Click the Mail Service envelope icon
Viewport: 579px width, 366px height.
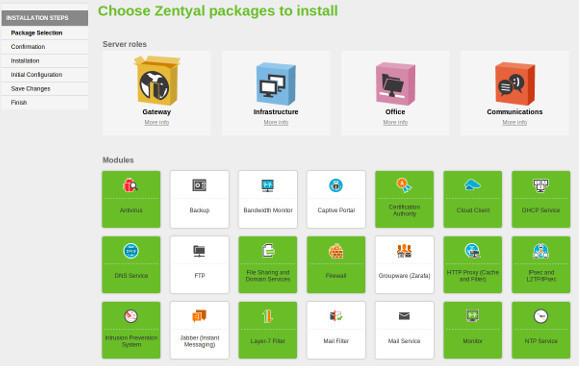click(404, 316)
